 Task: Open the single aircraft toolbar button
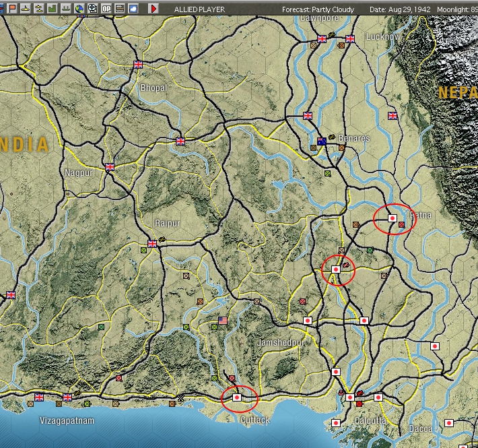pyautogui.click(x=26, y=9)
